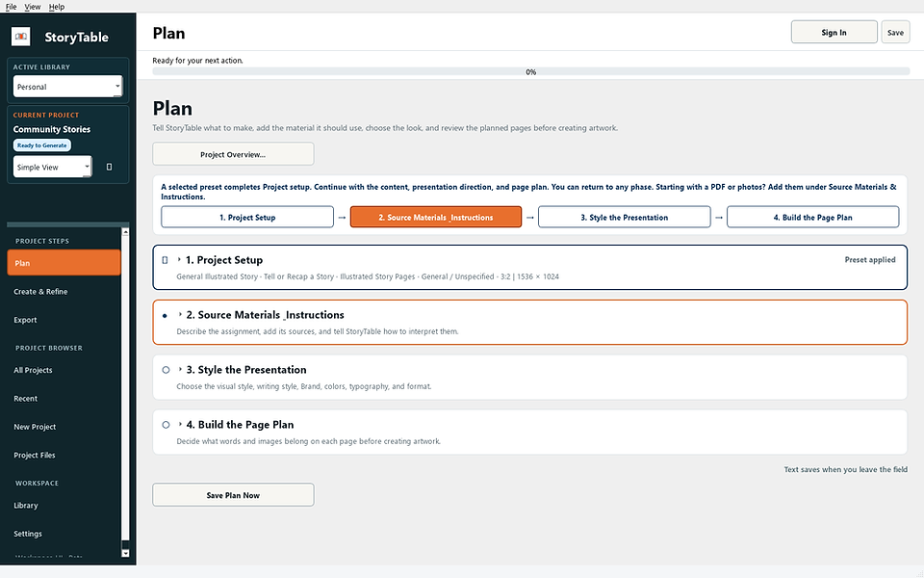This screenshot has width=924, height=578.
Task: Open Library under Workspace
Action: pyautogui.click(x=64, y=505)
